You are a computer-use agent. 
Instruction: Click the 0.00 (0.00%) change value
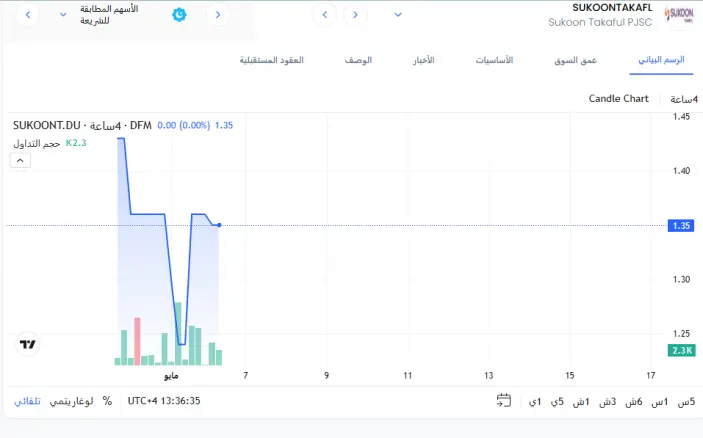183,126
